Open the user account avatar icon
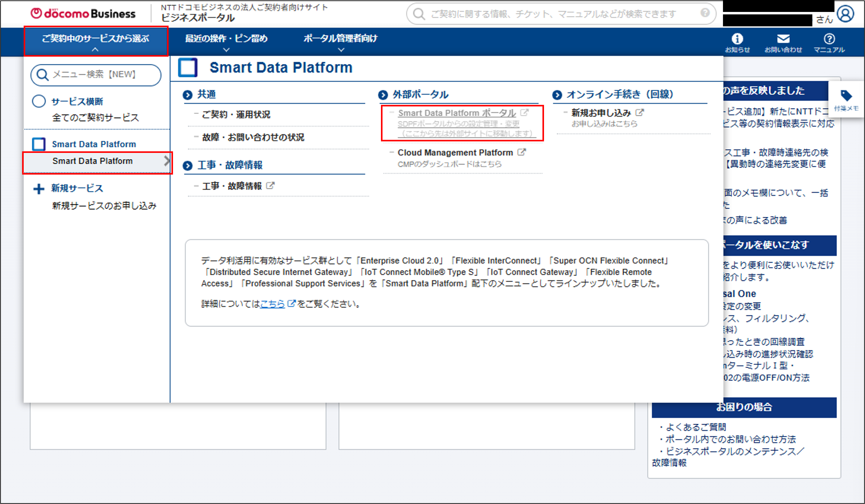865x504 pixels. coord(845,14)
